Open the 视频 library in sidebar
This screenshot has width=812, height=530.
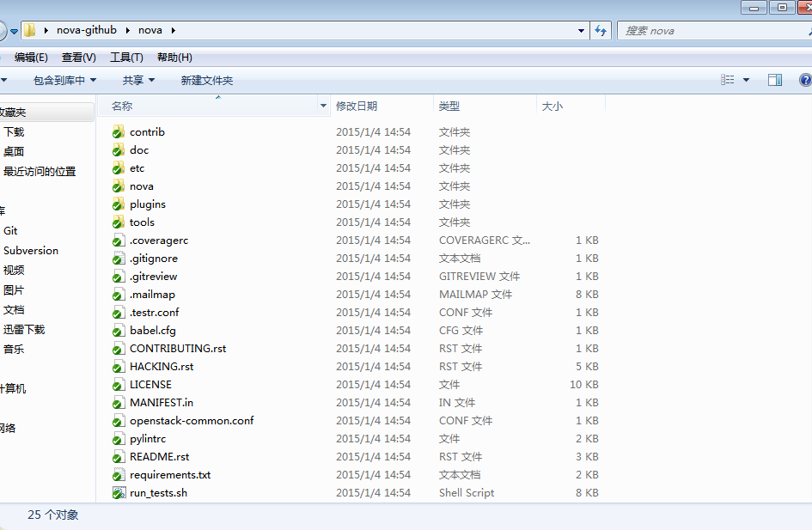(x=14, y=271)
